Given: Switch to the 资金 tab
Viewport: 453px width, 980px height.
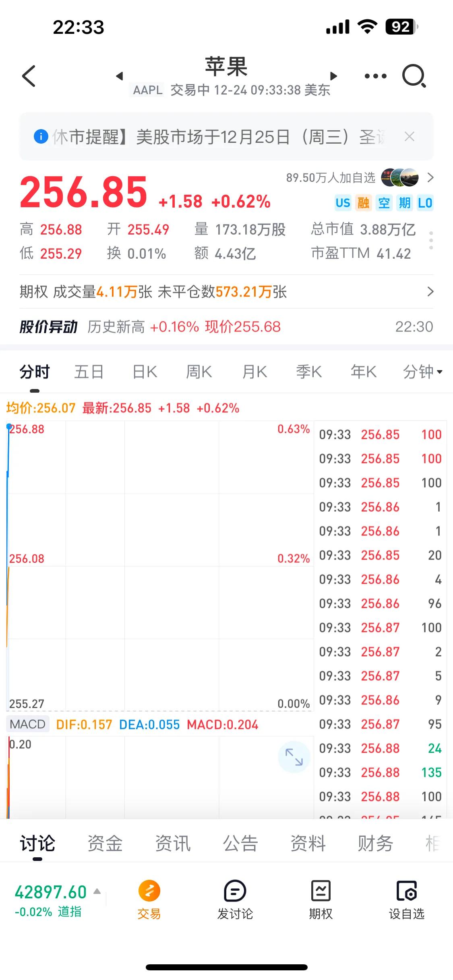Looking at the screenshot, I should (x=105, y=844).
